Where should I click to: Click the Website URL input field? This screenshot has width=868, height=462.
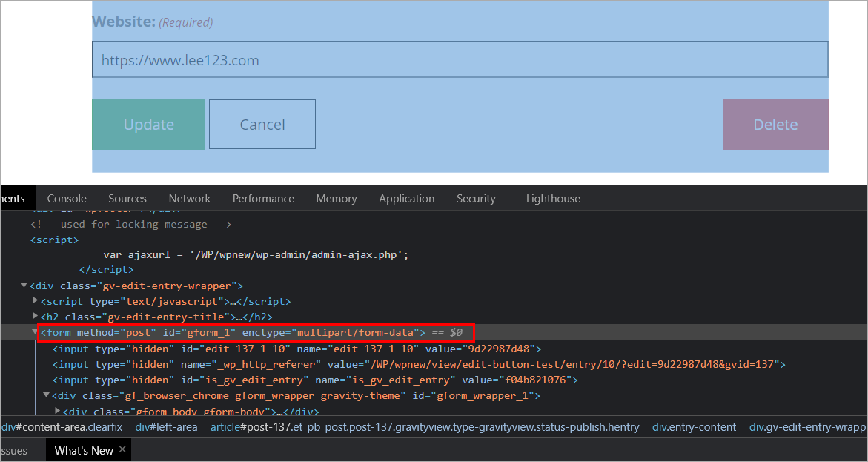[460, 60]
